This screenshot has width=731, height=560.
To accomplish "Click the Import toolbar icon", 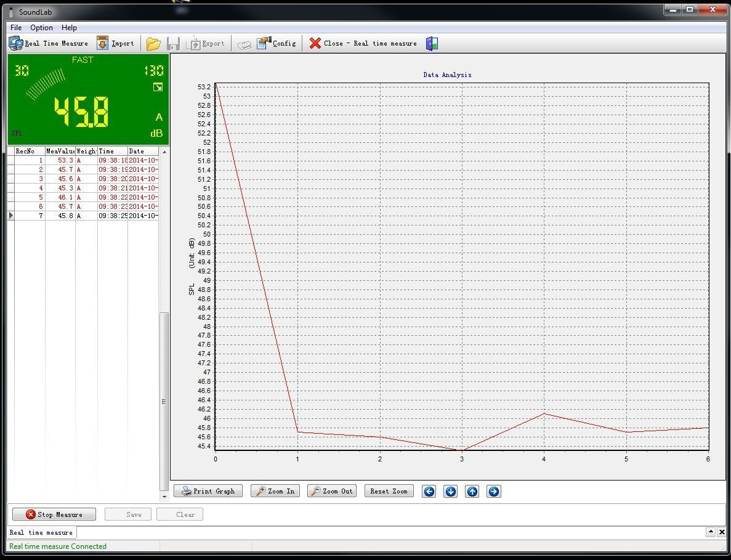I will (x=103, y=43).
